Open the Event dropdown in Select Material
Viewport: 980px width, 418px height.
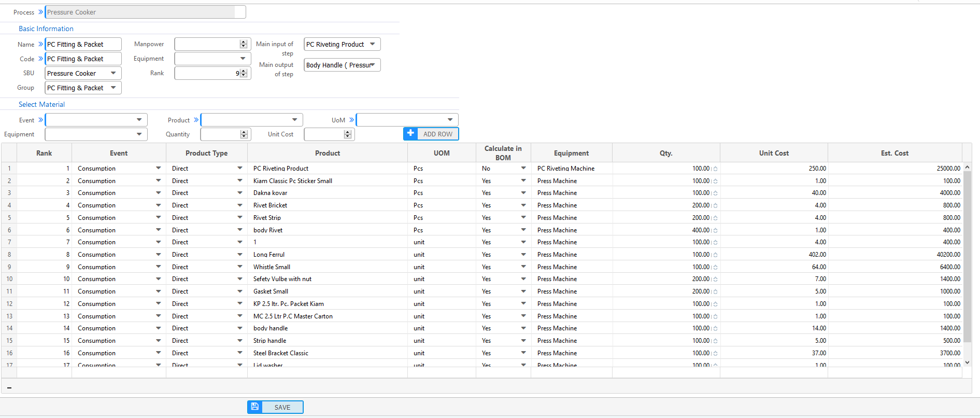pyautogui.click(x=139, y=120)
